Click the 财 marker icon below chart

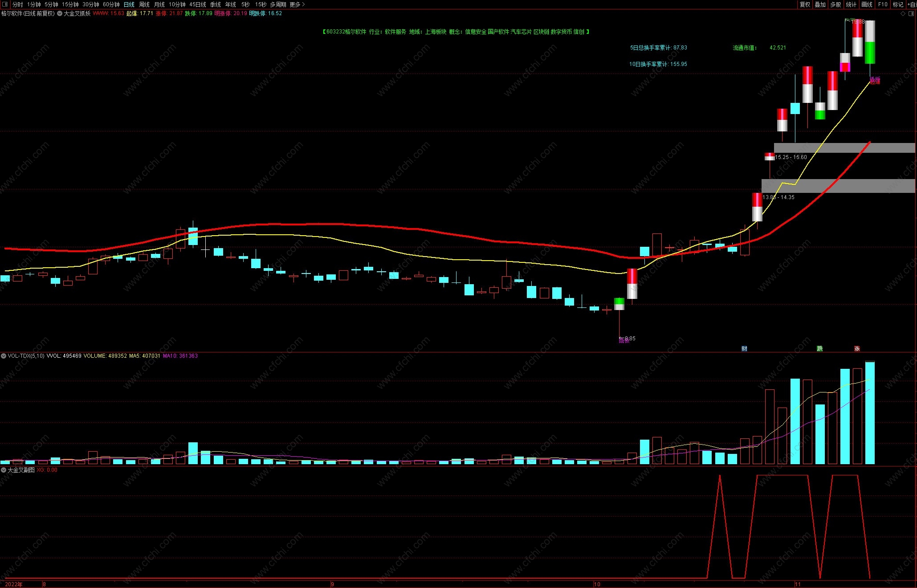(x=744, y=349)
